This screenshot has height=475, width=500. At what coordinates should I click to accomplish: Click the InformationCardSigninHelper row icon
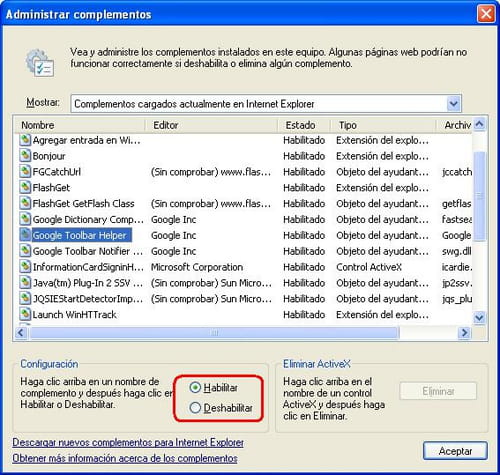(25, 267)
